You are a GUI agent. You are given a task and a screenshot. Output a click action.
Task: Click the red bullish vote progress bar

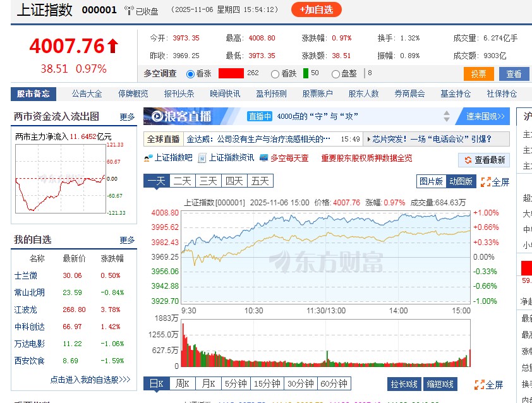(x=232, y=72)
